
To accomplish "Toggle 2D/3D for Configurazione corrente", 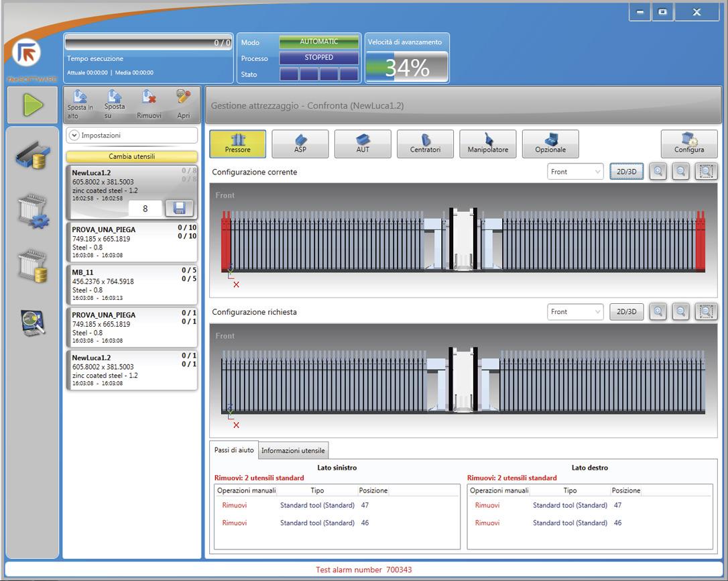I will pyautogui.click(x=626, y=172).
